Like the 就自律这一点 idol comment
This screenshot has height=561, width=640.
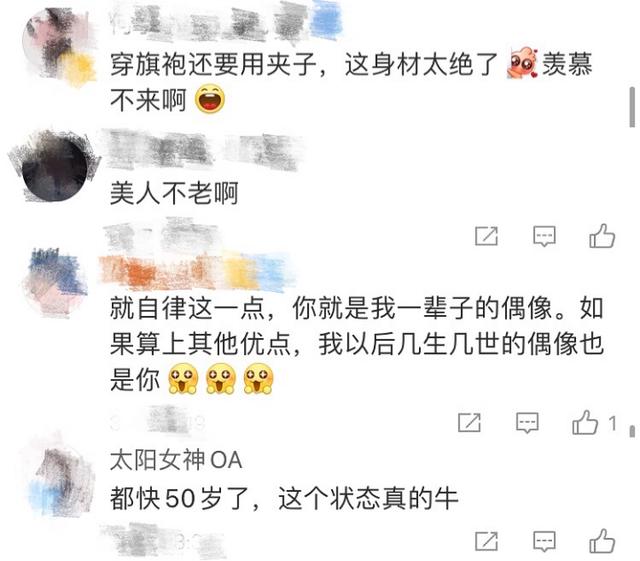[585, 422]
